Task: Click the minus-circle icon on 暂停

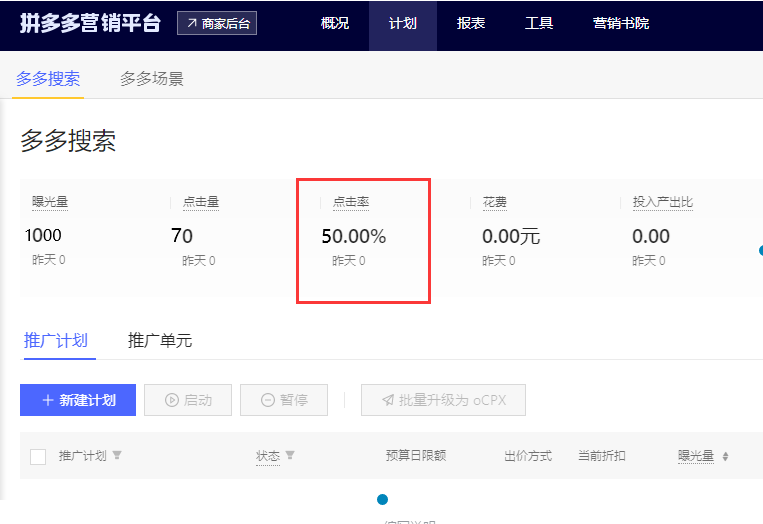Action: click(x=268, y=400)
